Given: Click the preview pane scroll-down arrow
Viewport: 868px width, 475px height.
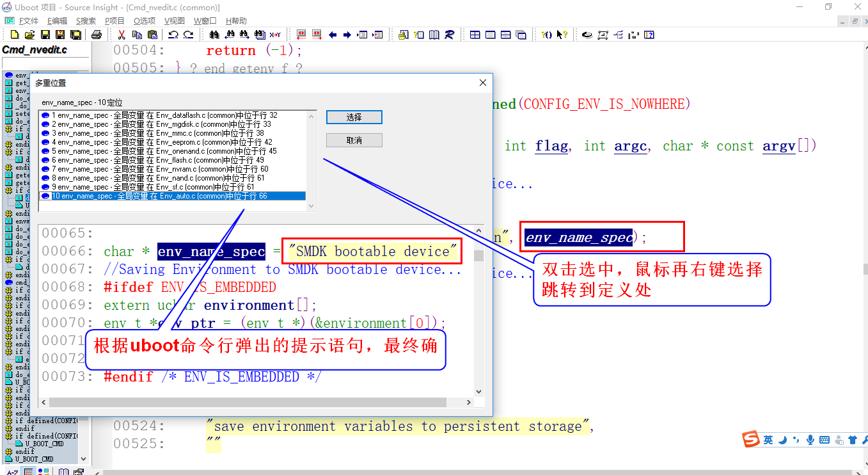Looking at the screenshot, I should (x=478, y=391).
